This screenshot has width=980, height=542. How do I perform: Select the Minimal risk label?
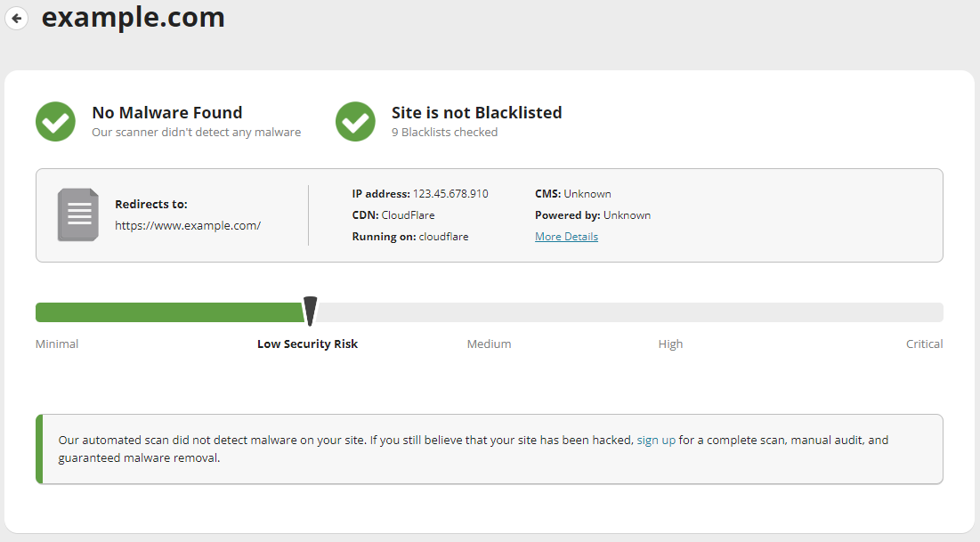[x=57, y=344]
